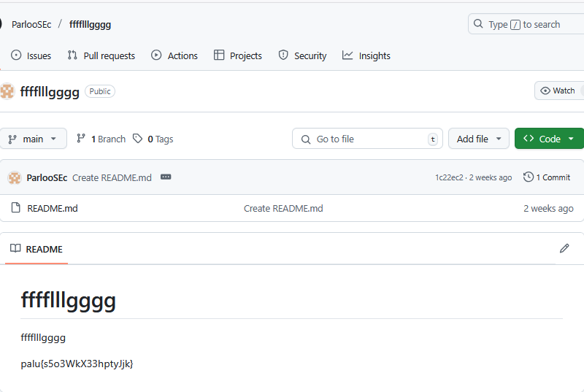Click the tag icon for Tags
This screenshot has height=392, width=584.
138,139
